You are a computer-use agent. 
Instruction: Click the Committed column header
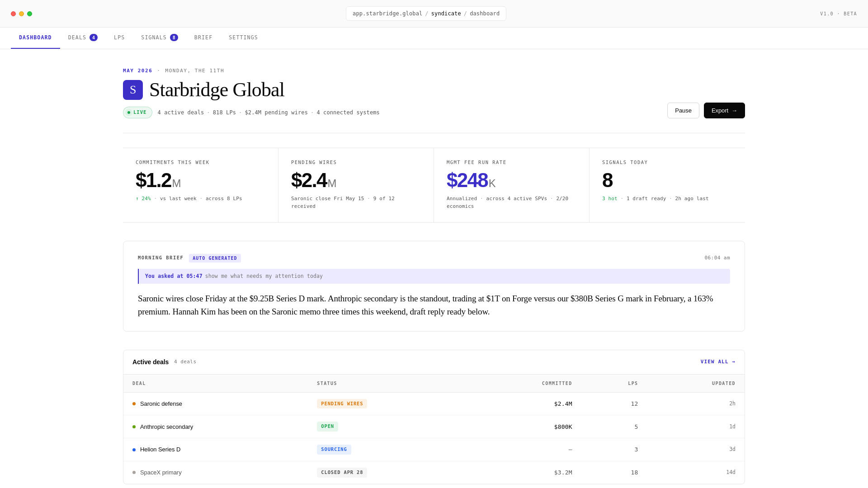[557, 384]
